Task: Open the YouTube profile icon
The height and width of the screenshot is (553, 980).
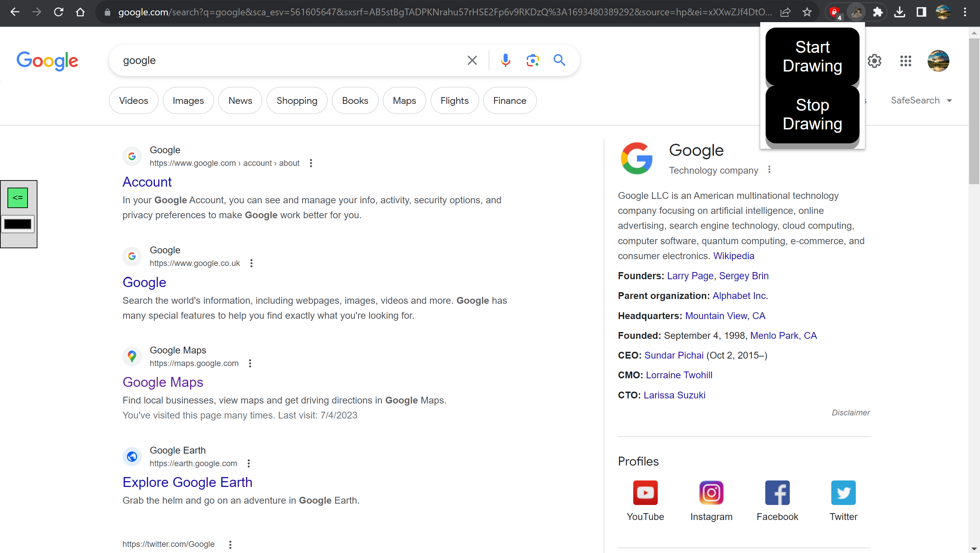Action: point(645,492)
